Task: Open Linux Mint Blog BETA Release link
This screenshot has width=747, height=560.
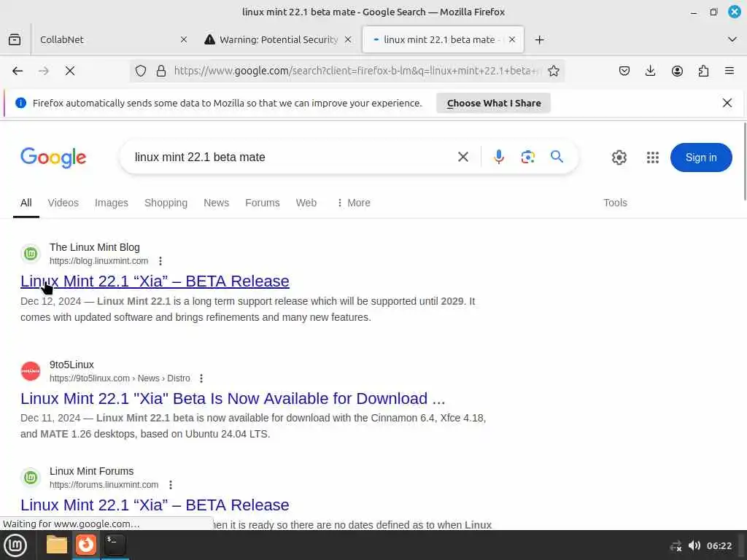Action: coord(155,281)
